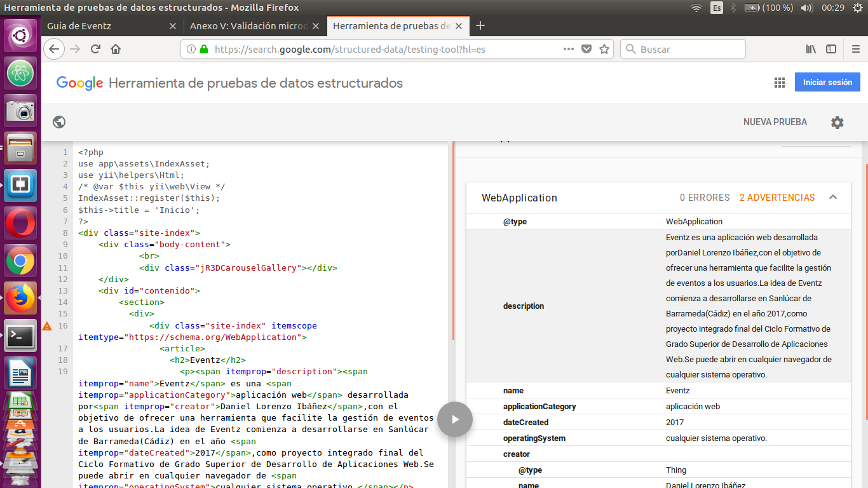
Task: Click the Iniciar sesión button
Action: coord(827,82)
